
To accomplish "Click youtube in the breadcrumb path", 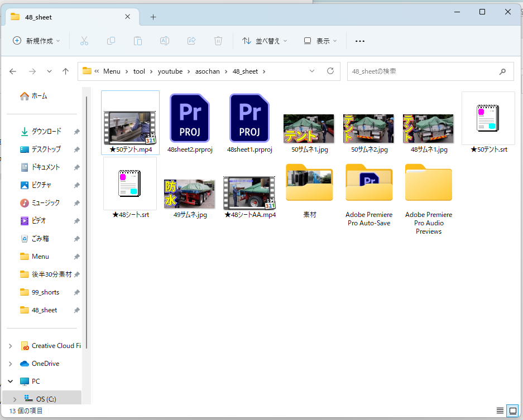I will [x=170, y=71].
